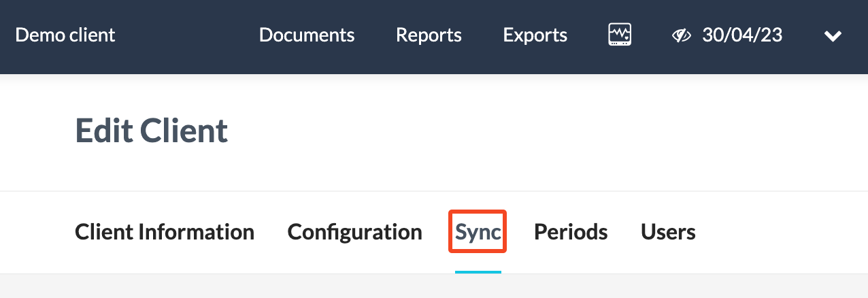View the Periods tab

571,232
